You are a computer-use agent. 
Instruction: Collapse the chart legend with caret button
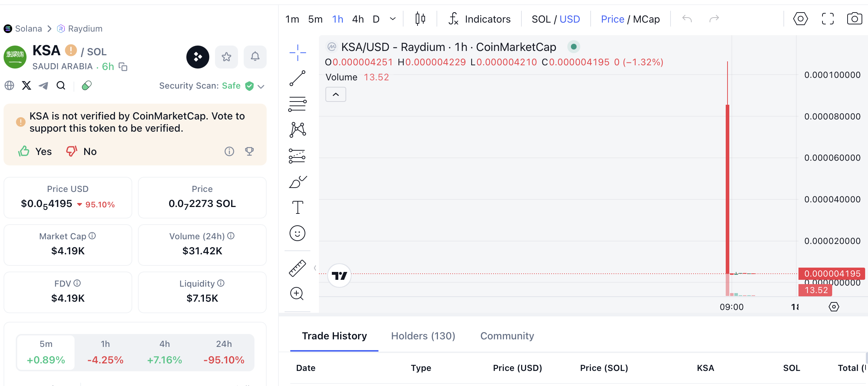point(336,94)
